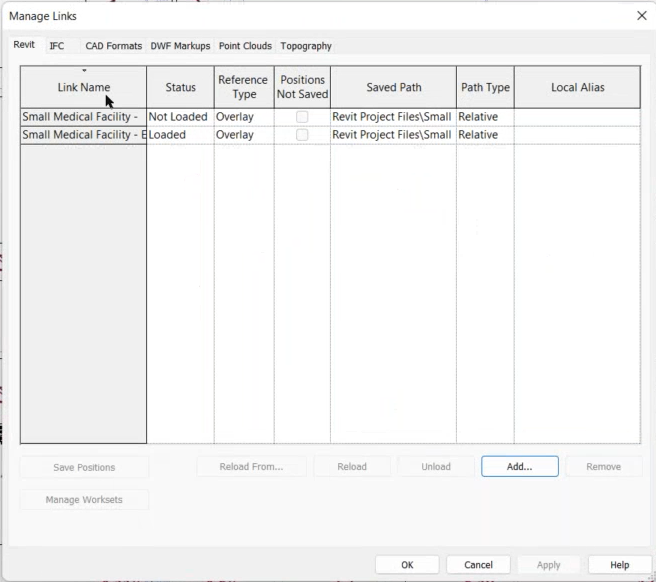
Task: Click the Local Alias column header
Action: click(x=577, y=87)
